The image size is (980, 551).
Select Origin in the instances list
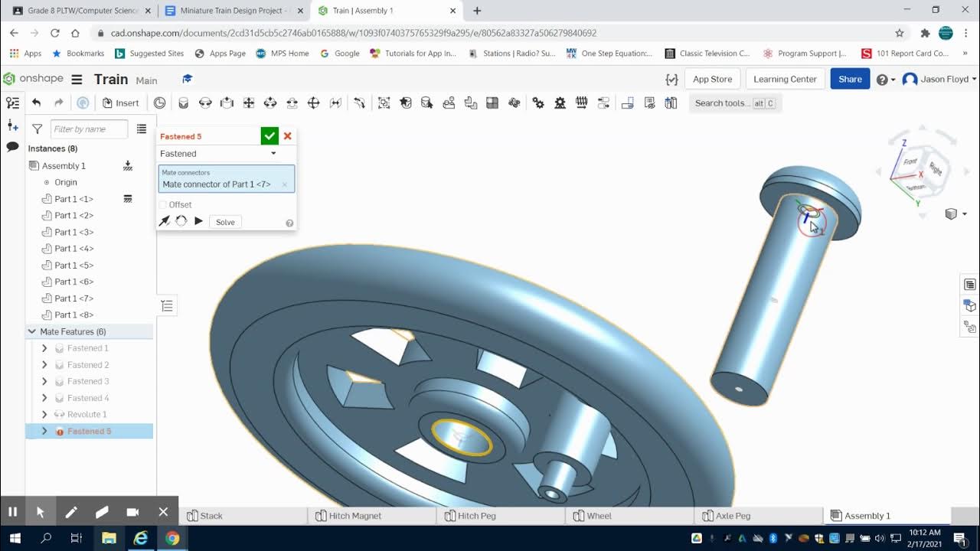coord(66,182)
